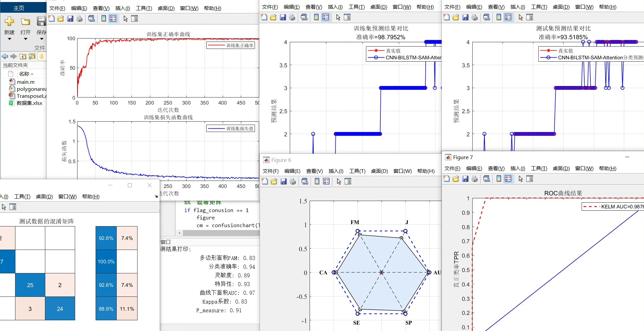Toggle Insert Colorbar in Figure 6 toolbar
644x331 pixels.
coord(317,182)
